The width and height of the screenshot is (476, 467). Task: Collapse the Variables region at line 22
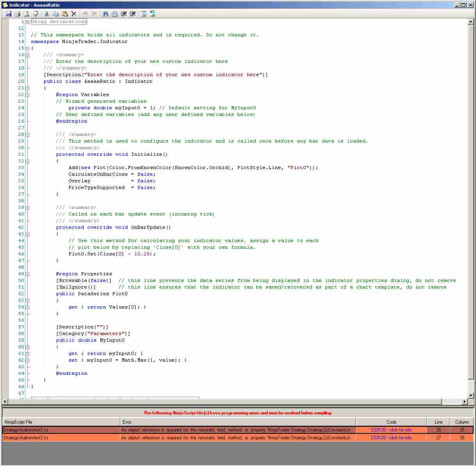tap(27, 95)
